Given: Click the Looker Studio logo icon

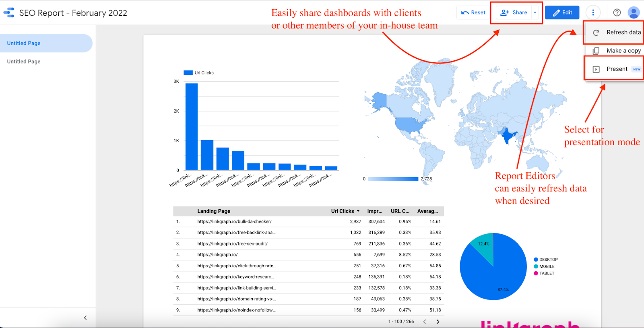Looking at the screenshot, I should [9, 12].
